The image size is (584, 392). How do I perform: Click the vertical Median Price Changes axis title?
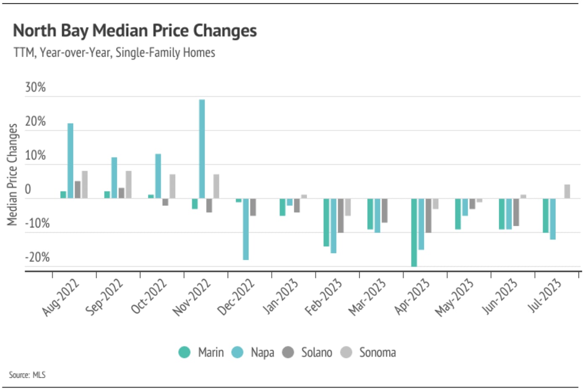point(12,174)
